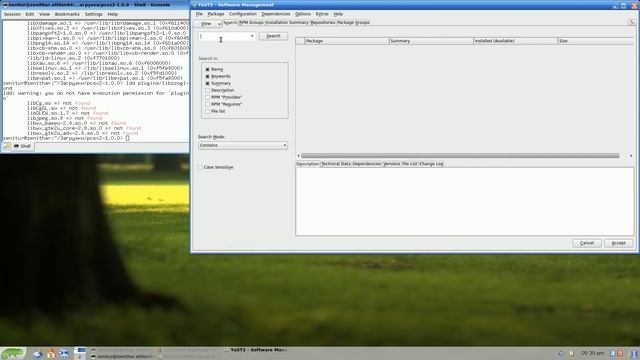Open the File menu in YaST2
The image size is (640, 360).
pyautogui.click(x=199, y=14)
